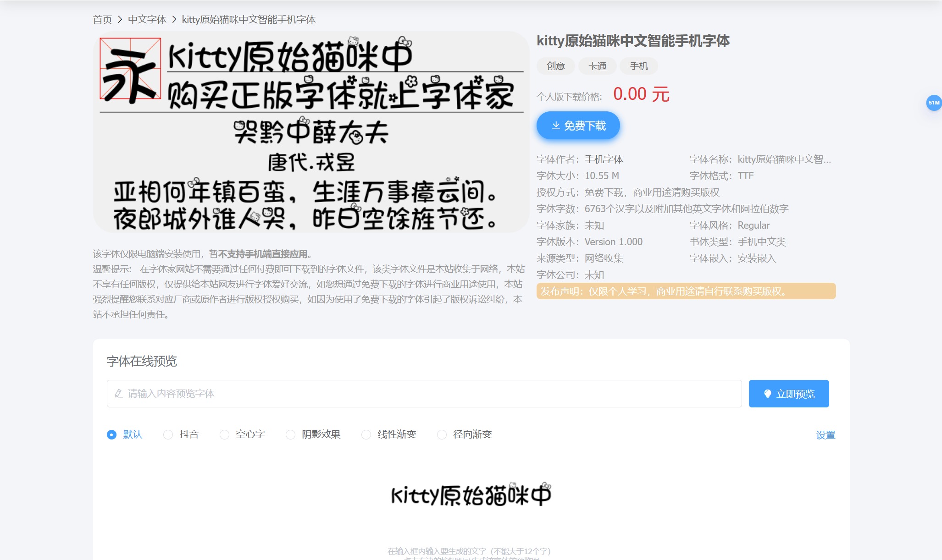Open the 设置 preview settings link
The image size is (942, 560).
pos(826,435)
